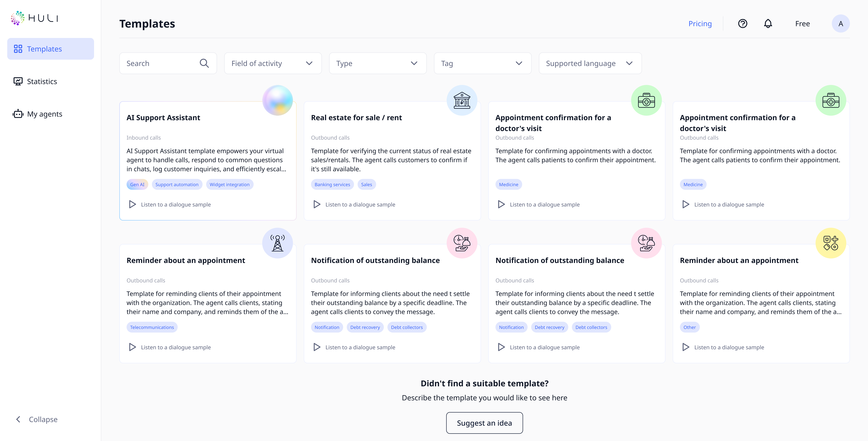Click the user avatar labeled A
This screenshot has height=441, width=868.
pyautogui.click(x=840, y=24)
